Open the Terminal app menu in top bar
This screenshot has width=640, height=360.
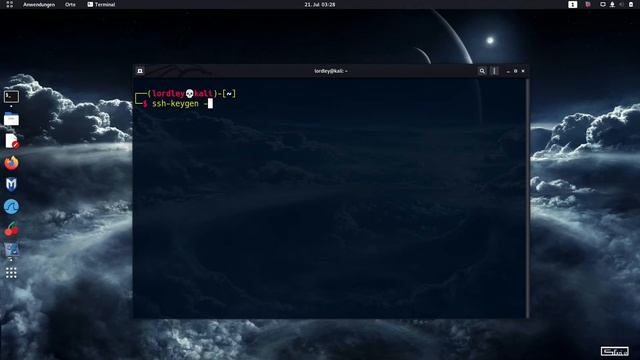click(101, 4)
